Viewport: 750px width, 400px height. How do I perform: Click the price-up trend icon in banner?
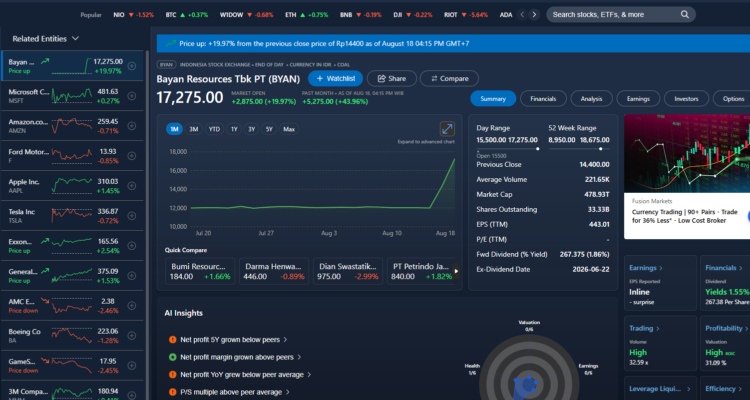(171, 44)
